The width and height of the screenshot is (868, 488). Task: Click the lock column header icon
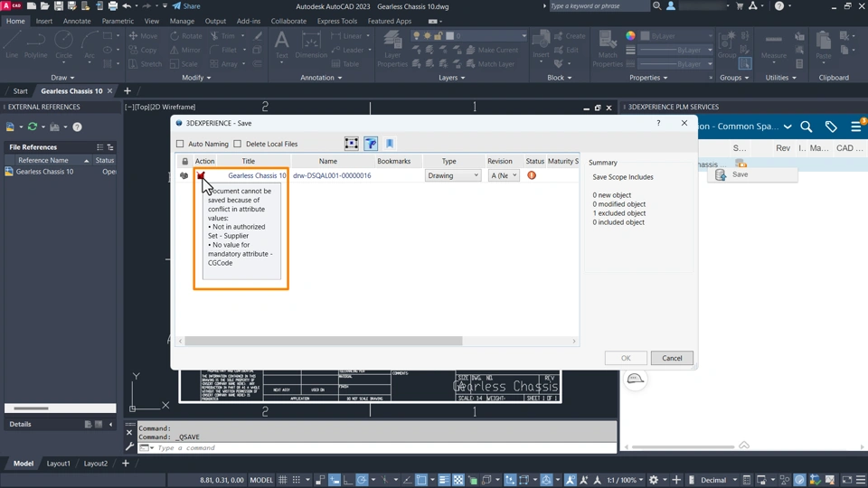pyautogui.click(x=184, y=161)
